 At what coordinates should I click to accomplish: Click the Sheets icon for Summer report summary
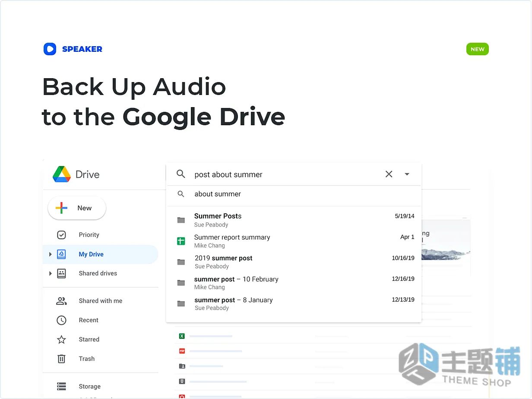pyautogui.click(x=181, y=241)
